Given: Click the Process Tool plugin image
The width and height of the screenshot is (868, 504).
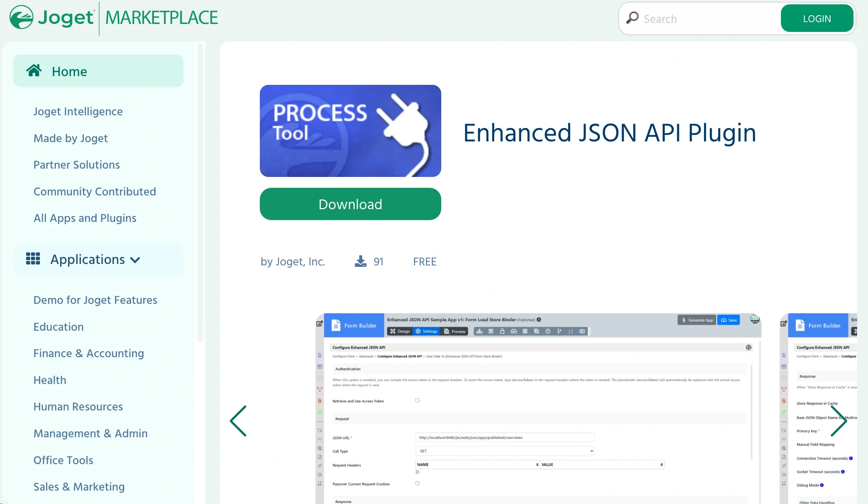Looking at the screenshot, I should pos(350,131).
